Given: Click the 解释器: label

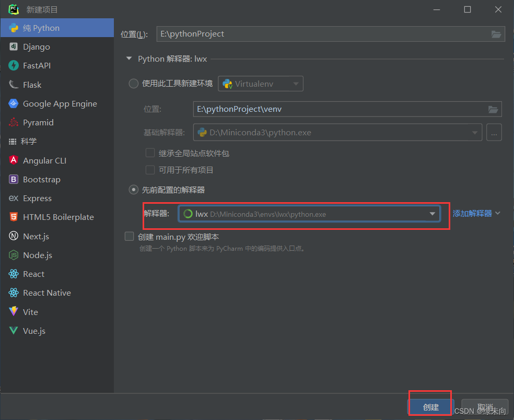Looking at the screenshot, I should click(157, 214).
